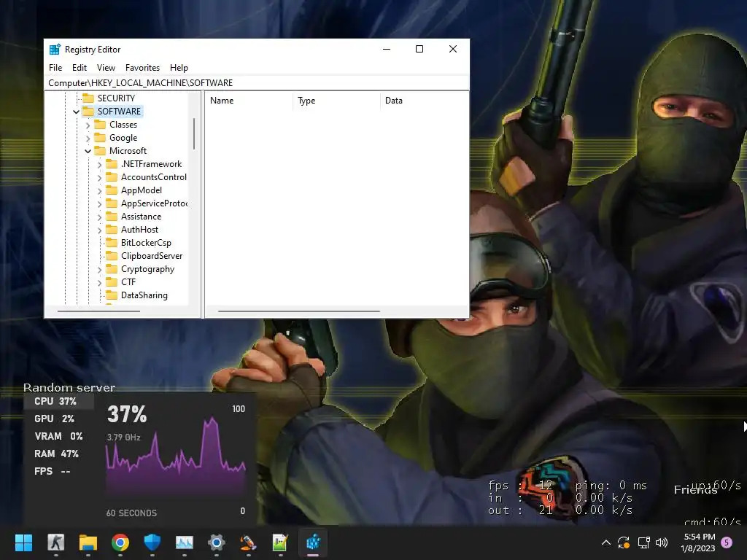The height and width of the screenshot is (560, 747).
Task: Click the Cryptography folder icon
Action: pos(112,269)
